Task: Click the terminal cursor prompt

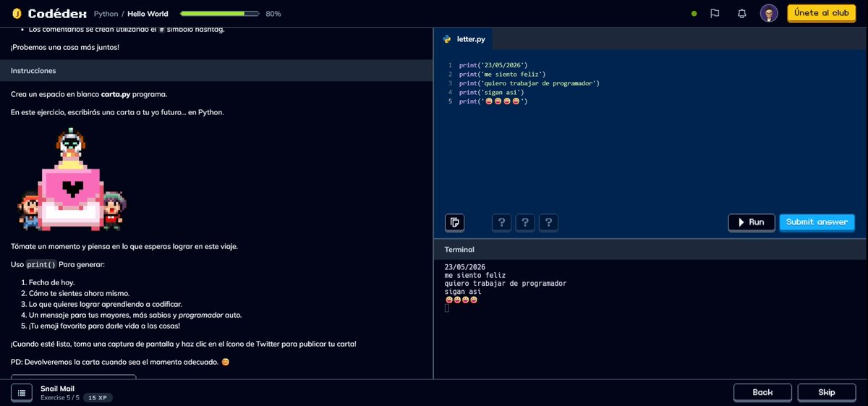Action: coord(447,308)
